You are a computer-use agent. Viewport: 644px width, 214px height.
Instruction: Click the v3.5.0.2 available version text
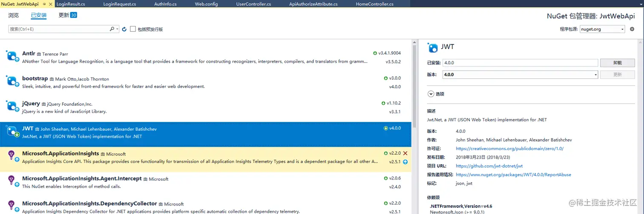tap(393, 62)
